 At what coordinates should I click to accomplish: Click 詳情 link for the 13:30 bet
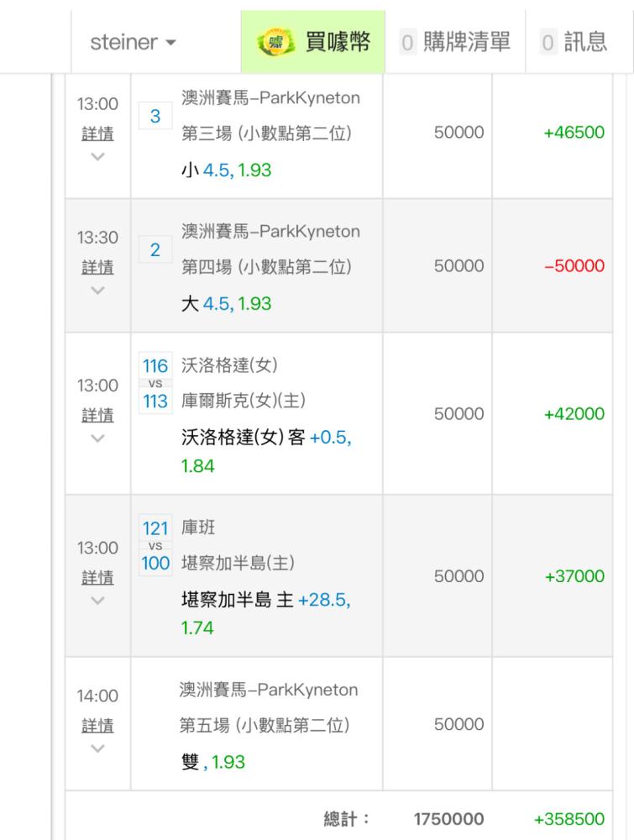(97, 267)
